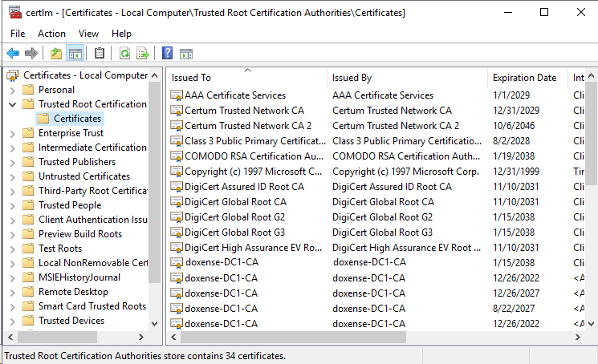The image size is (598, 364).
Task: Select Untrusted Certificates in the tree
Action: pyautogui.click(x=83, y=176)
